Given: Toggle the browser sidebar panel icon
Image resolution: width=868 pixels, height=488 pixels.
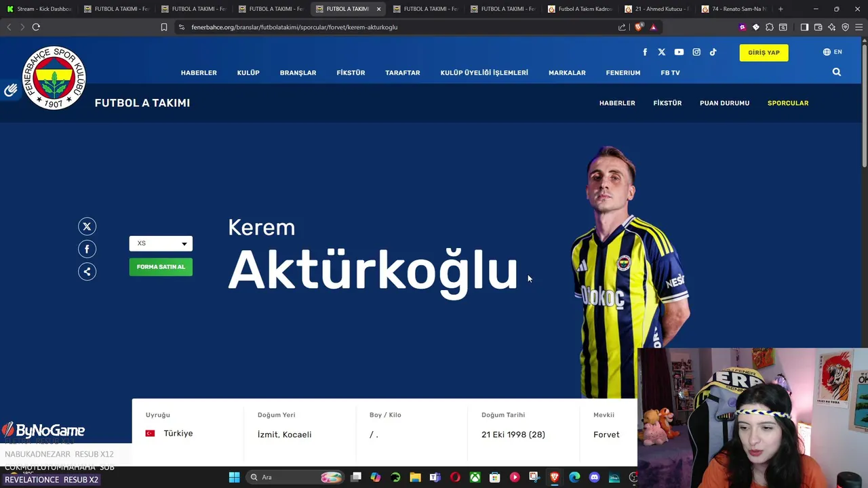Looking at the screenshot, I should [x=804, y=27].
